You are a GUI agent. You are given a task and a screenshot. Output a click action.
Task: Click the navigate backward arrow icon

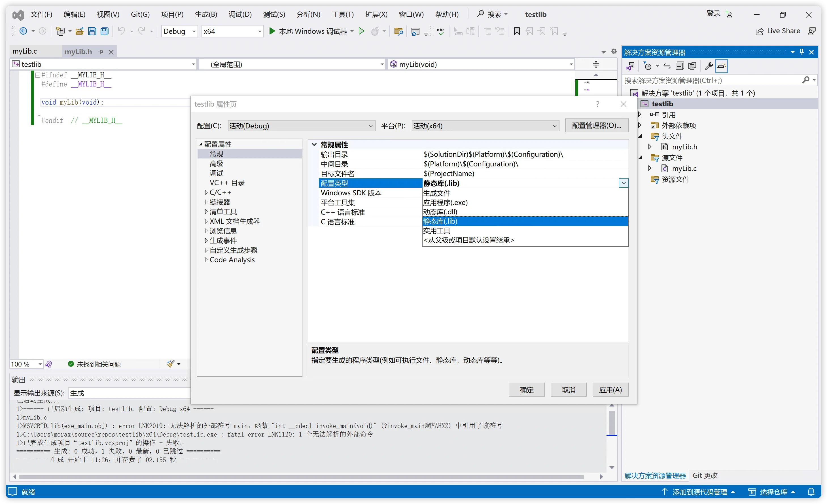pyautogui.click(x=23, y=31)
